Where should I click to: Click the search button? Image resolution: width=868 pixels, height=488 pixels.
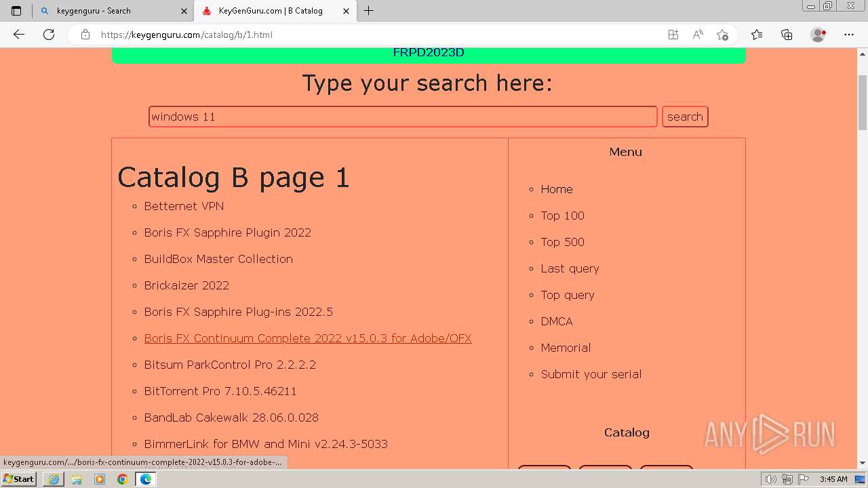click(x=685, y=117)
